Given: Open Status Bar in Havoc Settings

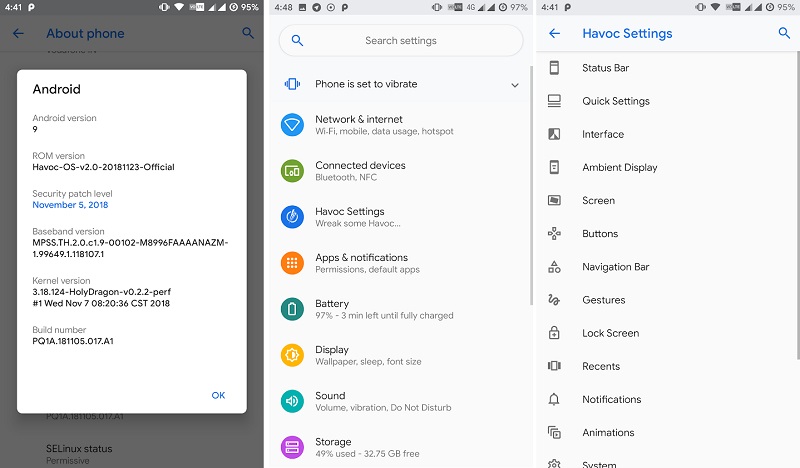Looking at the screenshot, I should click(668, 68).
